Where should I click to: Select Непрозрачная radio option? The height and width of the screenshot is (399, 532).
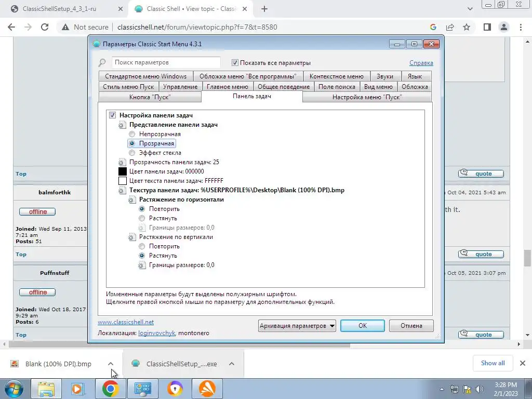(132, 135)
